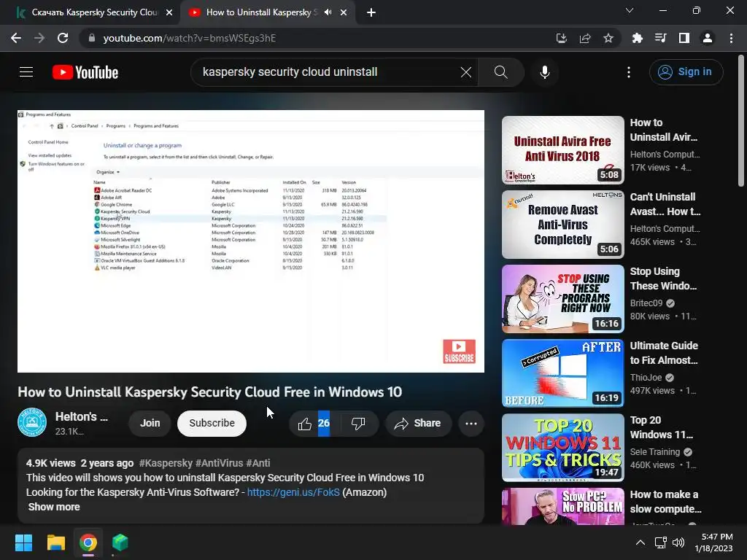Go back with browser back arrow

(x=16, y=38)
